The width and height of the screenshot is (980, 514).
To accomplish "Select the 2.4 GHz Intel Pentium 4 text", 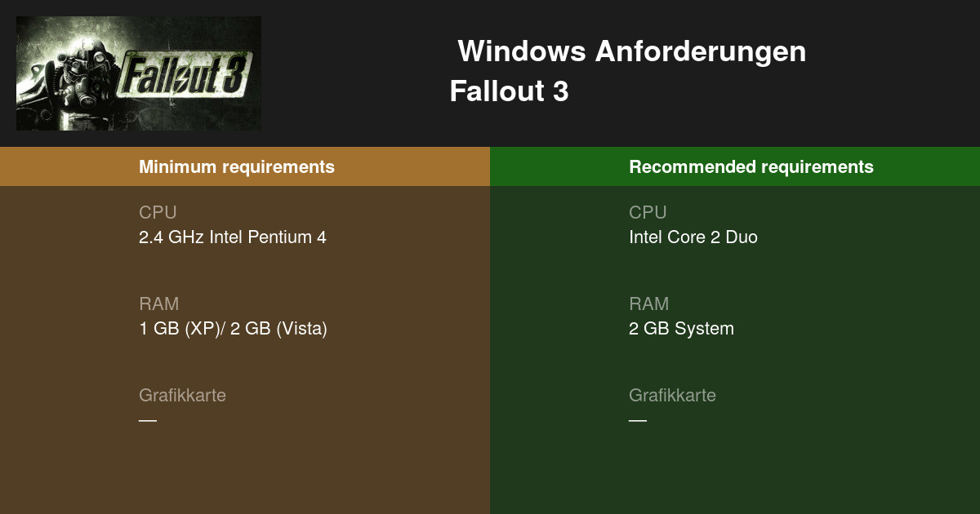I will 233,237.
